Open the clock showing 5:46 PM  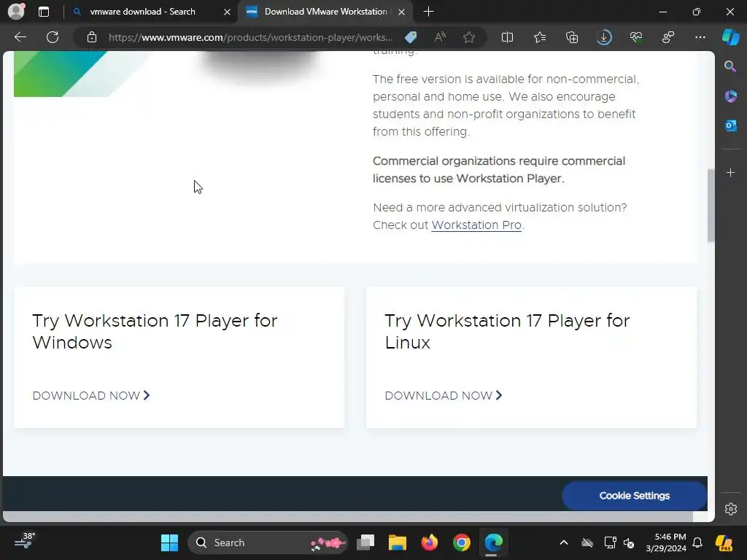[666, 542]
